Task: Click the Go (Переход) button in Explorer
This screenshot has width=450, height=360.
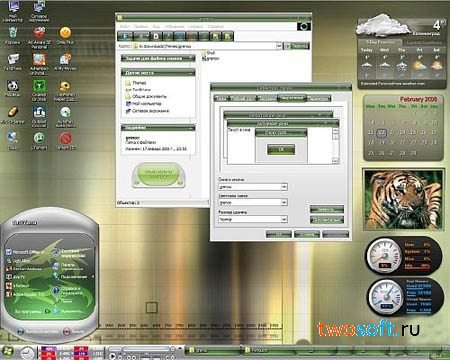Action: (296, 46)
